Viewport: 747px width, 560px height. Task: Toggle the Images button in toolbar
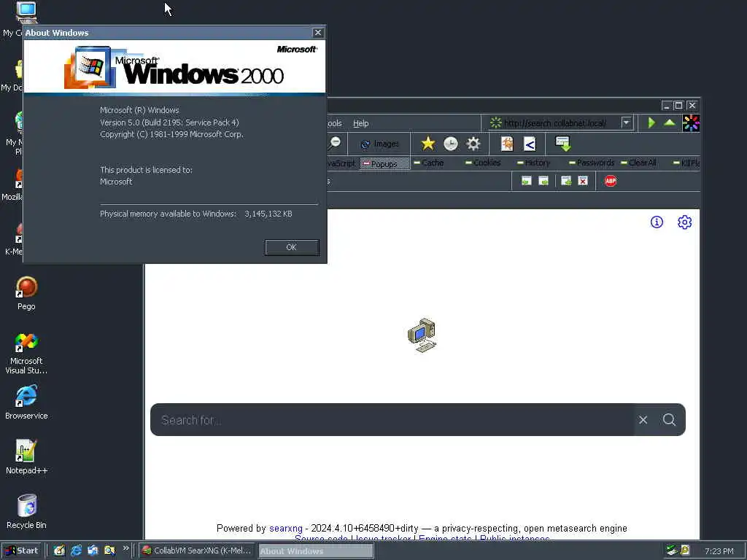(379, 144)
